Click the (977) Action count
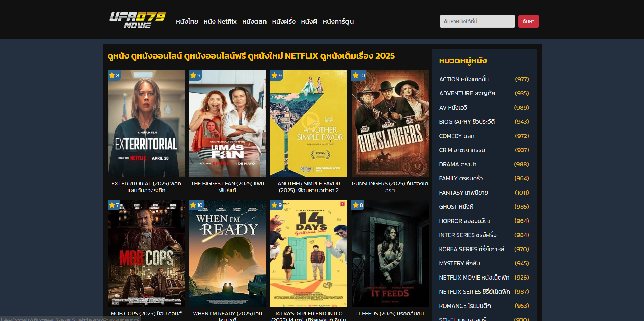 (x=522, y=79)
